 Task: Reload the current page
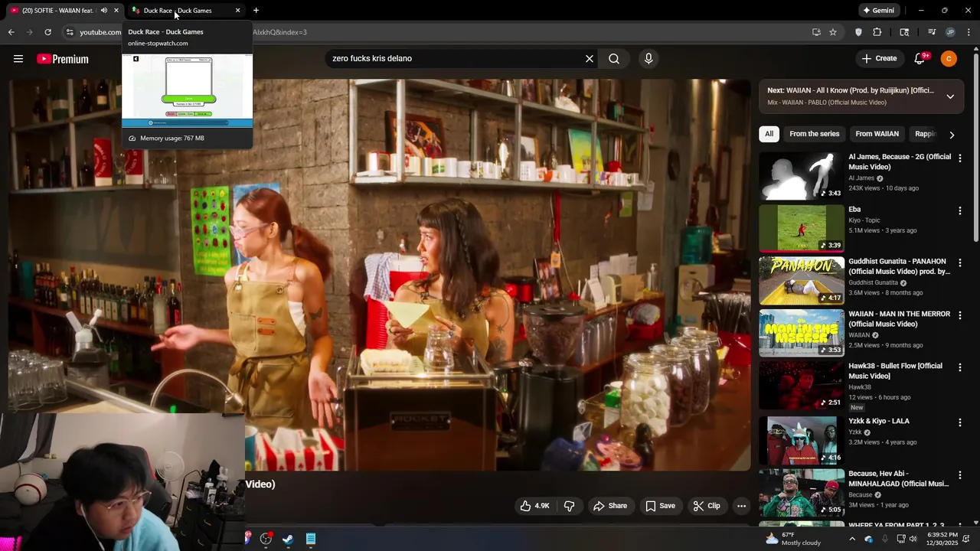pyautogui.click(x=47, y=32)
